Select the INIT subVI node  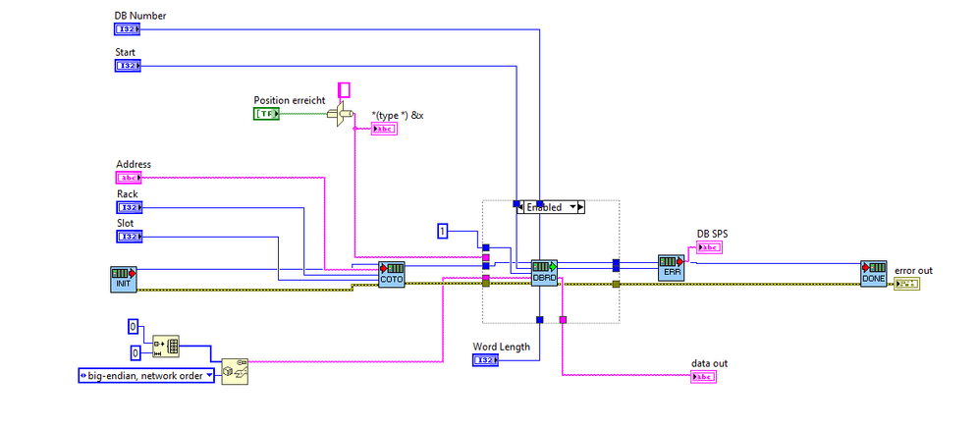click(124, 279)
